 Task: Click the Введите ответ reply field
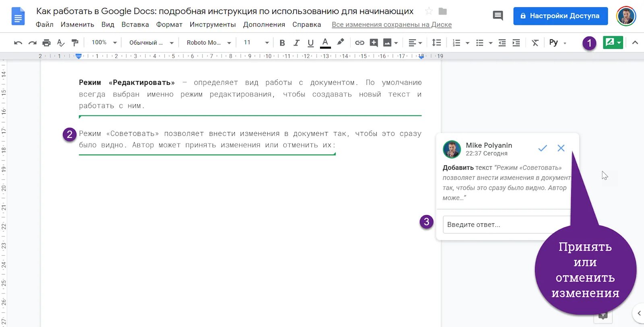coord(506,224)
